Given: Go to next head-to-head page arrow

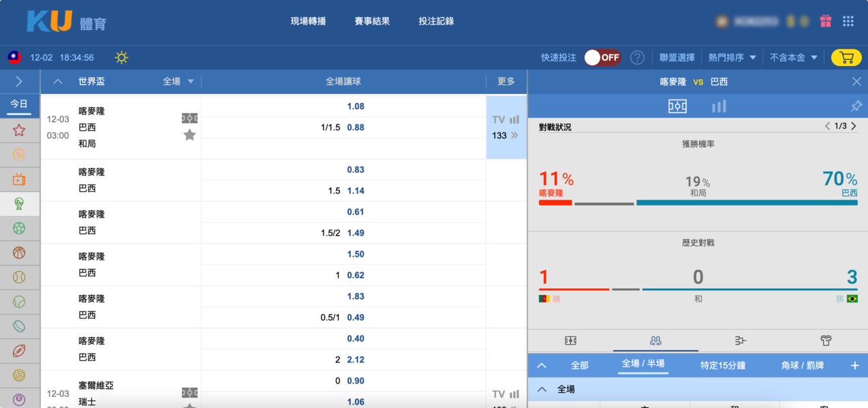Looking at the screenshot, I should coord(854,126).
